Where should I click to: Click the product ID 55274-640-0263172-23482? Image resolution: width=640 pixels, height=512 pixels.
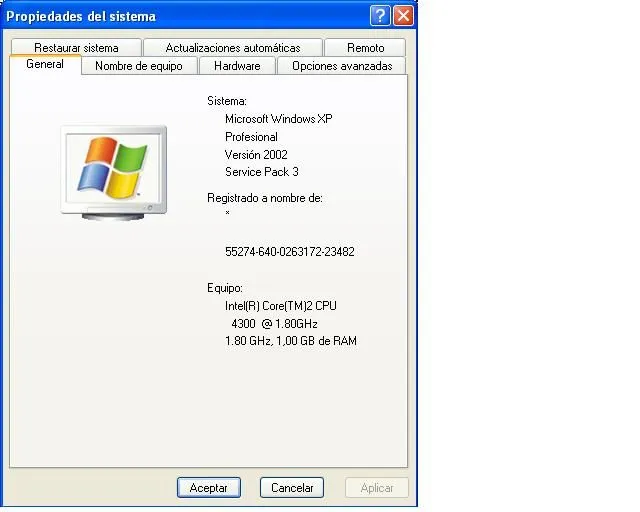click(290, 252)
